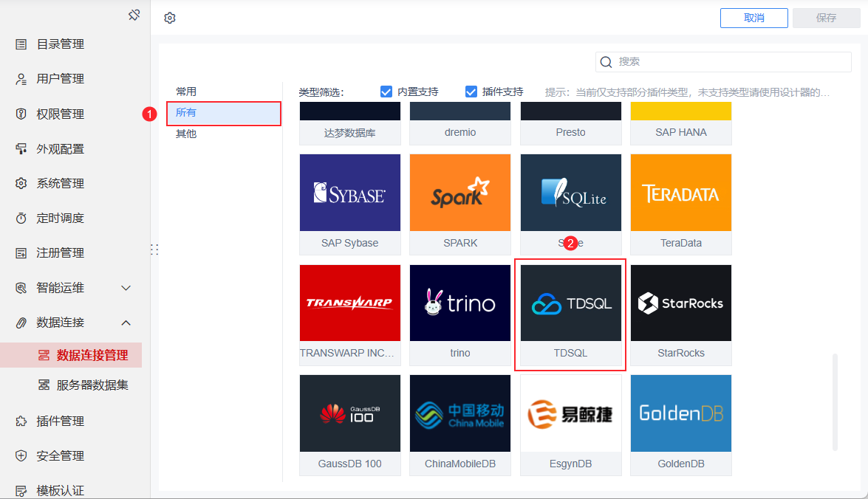Expand the 智能运维 menu chevron
The image size is (868, 499).
(x=126, y=288)
